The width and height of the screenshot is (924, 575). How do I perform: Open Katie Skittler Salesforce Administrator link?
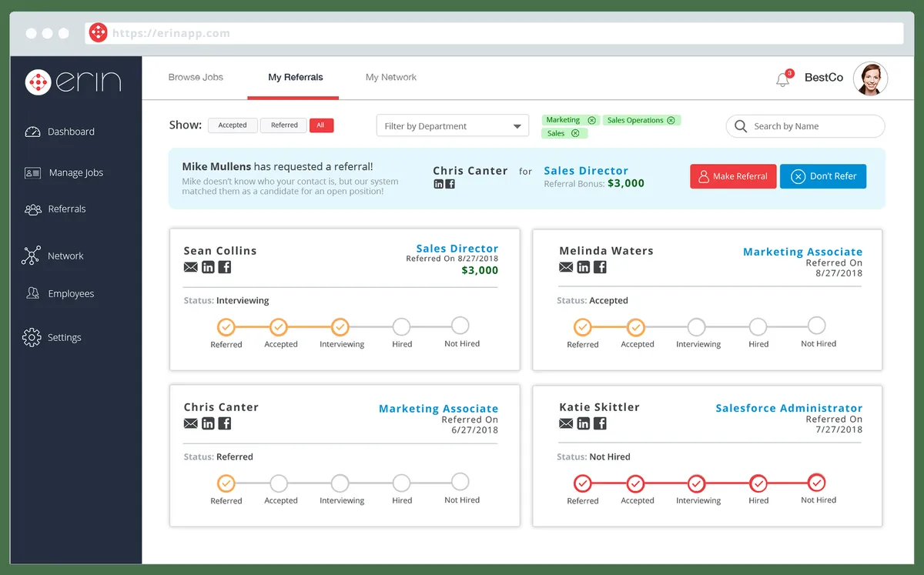(x=789, y=408)
